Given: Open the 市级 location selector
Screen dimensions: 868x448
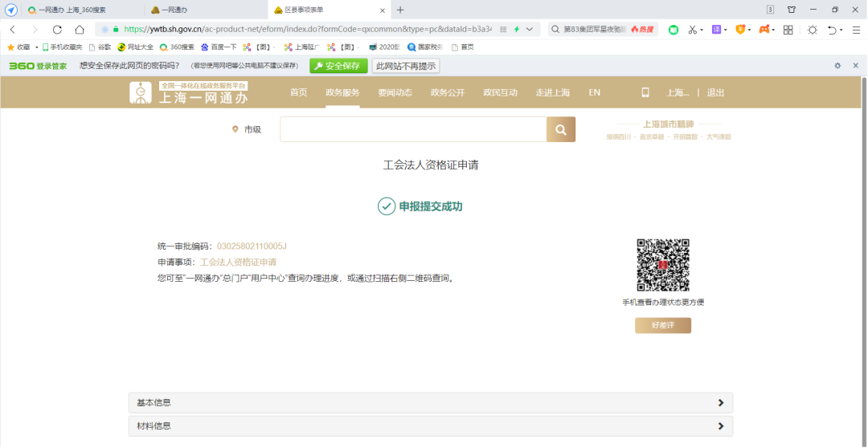Looking at the screenshot, I should pos(248,129).
